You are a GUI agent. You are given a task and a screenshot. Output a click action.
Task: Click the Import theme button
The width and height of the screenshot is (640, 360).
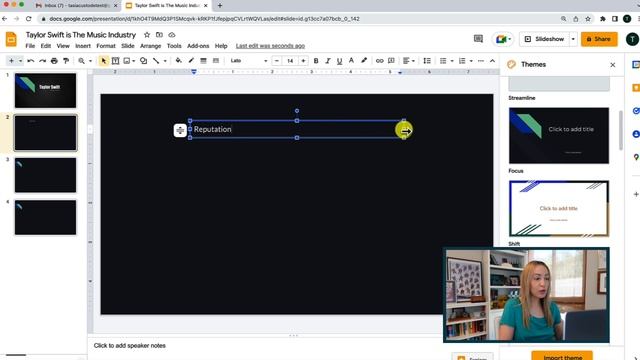(x=562, y=356)
